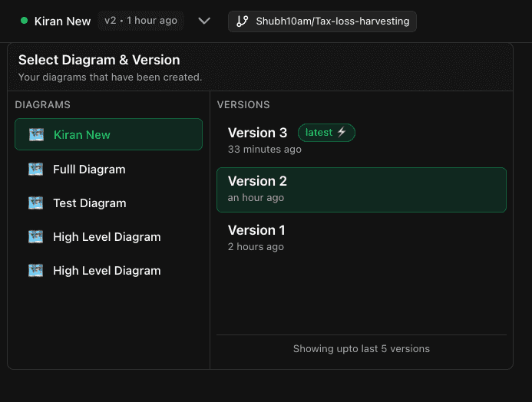Click the icon beside Fulll Diagram

pos(36,169)
